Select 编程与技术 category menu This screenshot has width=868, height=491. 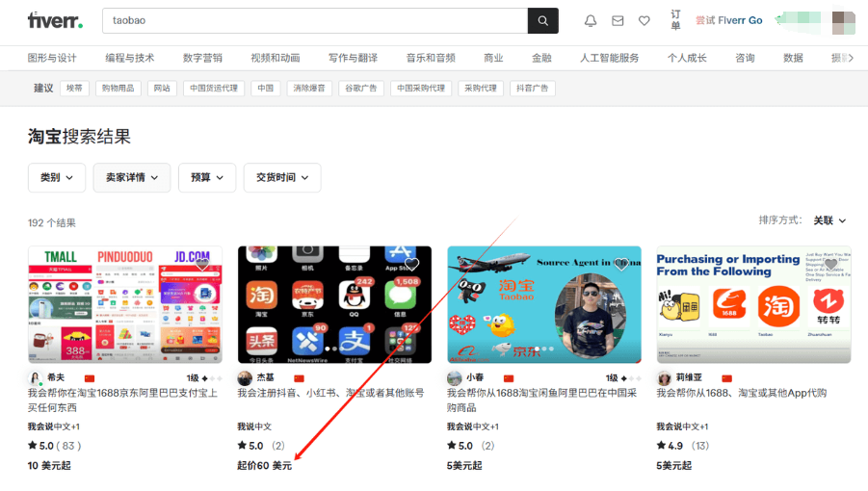[x=129, y=58]
